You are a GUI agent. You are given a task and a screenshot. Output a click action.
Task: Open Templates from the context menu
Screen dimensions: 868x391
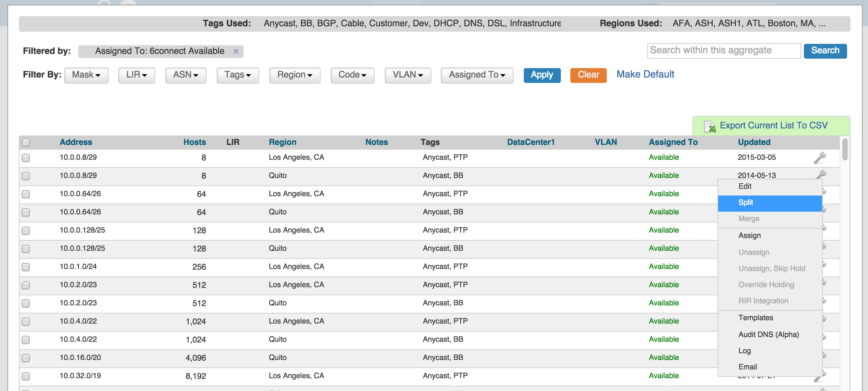(x=755, y=318)
